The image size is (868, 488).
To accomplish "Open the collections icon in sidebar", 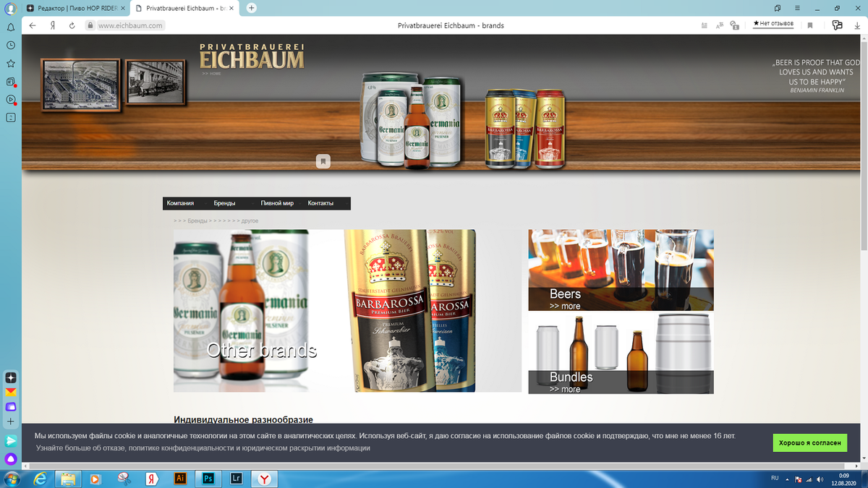I will 11,82.
